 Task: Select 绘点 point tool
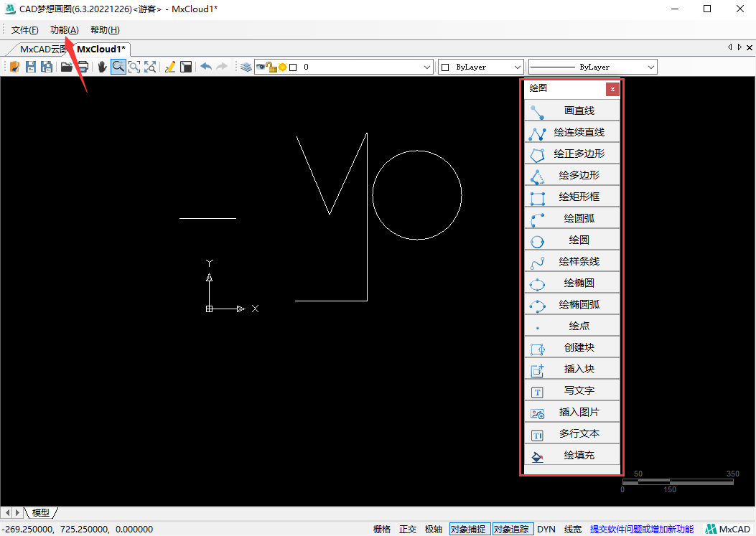click(571, 326)
